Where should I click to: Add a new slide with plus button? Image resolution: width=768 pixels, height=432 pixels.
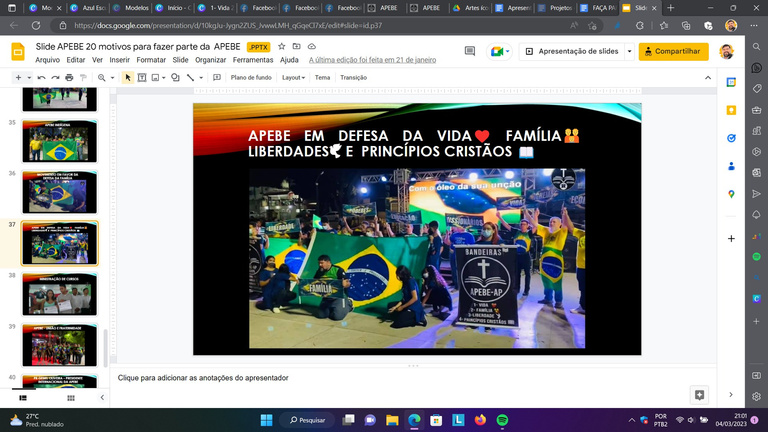pos(18,77)
